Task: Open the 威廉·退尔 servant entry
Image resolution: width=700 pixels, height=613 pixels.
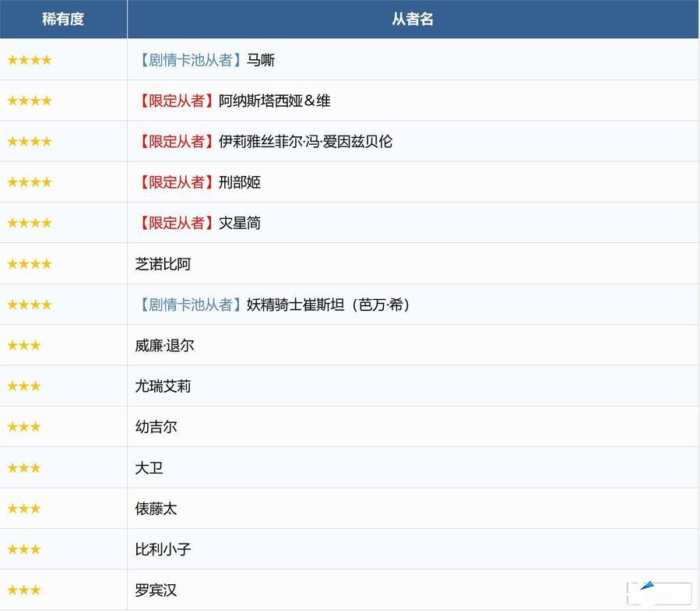Action: [x=164, y=345]
